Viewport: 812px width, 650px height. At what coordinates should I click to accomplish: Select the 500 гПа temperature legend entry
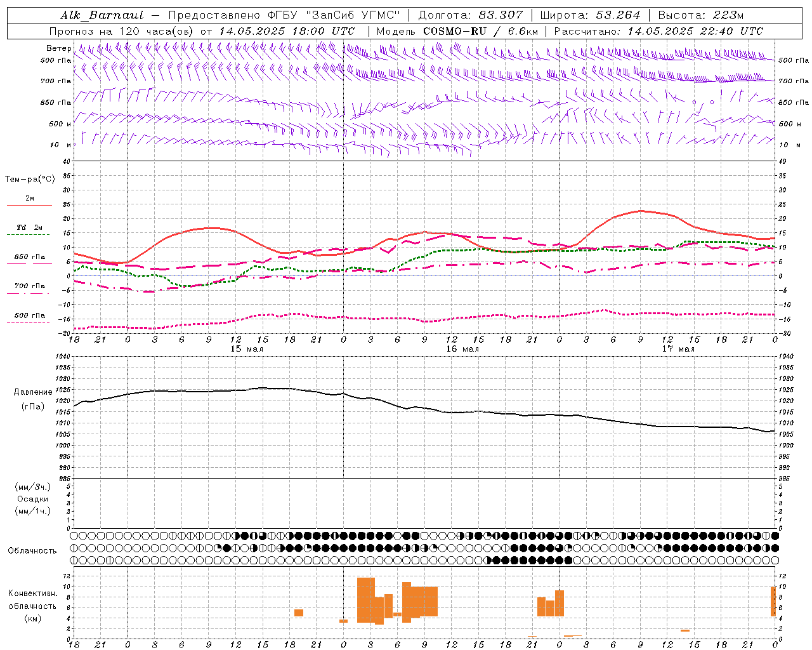point(30,315)
